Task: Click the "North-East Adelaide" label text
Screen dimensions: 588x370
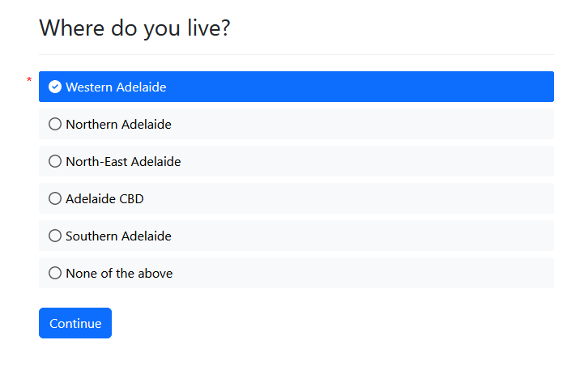Action: [x=123, y=162]
